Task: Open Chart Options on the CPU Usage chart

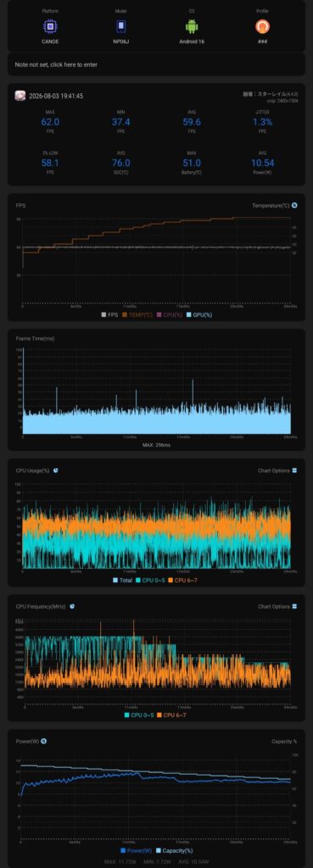Action: [x=274, y=470]
